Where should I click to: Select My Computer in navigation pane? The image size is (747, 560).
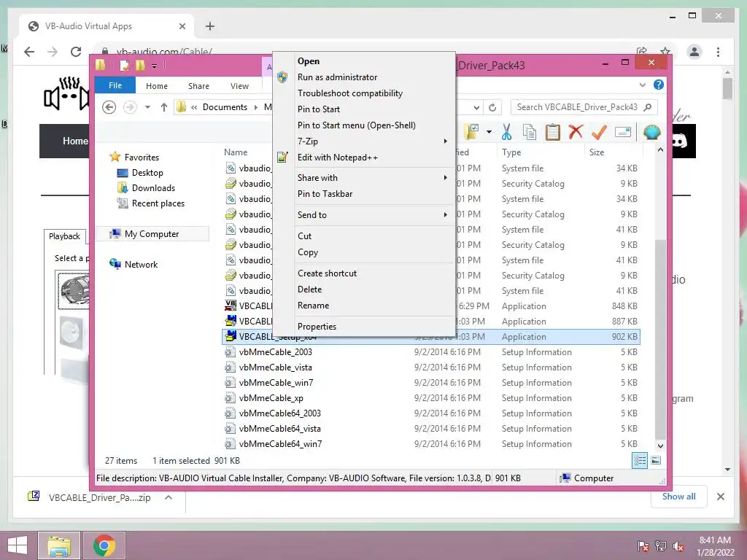pyautogui.click(x=152, y=234)
